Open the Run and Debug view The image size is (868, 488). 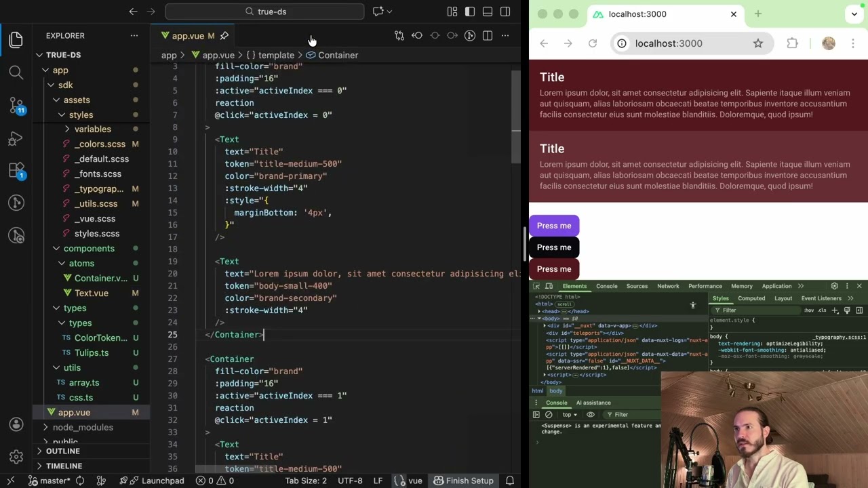(x=16, y=139)
